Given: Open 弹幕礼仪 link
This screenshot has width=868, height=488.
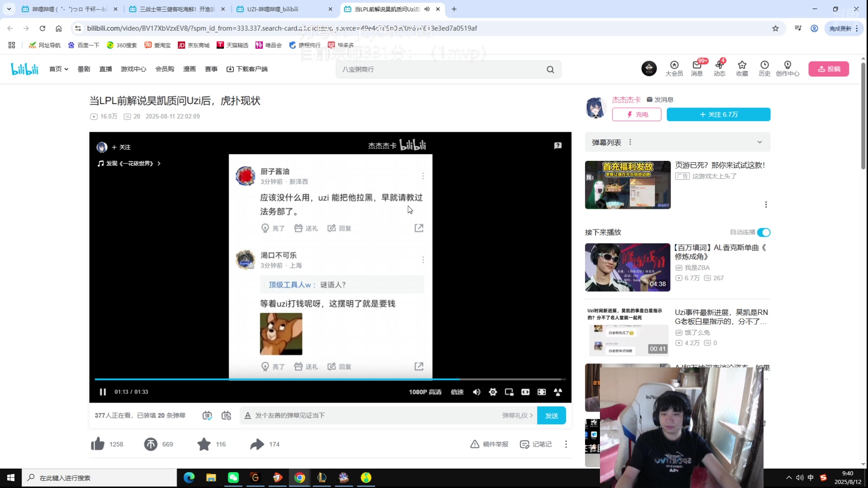Looking at the screenshot, I should pos(517,416).
